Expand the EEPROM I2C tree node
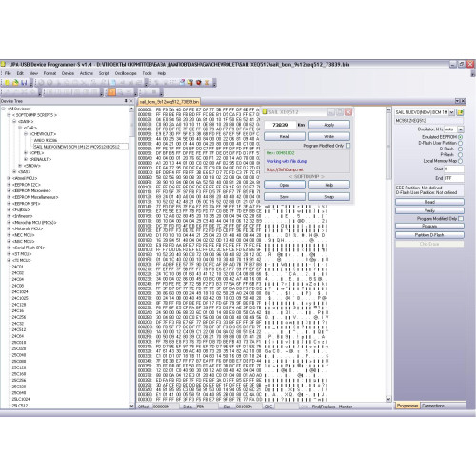Screen dimensions: 476x476 coord(9,185)
